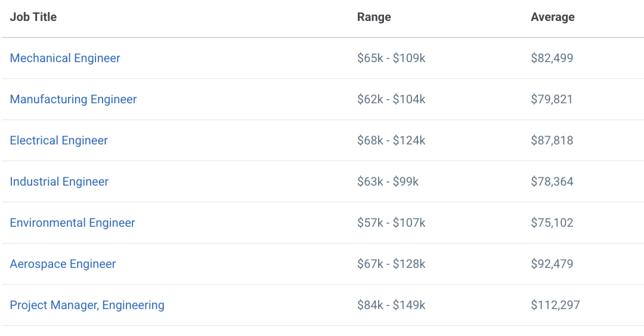Click the $67k - $128k range cell
This screenshot has height=336, width=644.
point(391,264)
